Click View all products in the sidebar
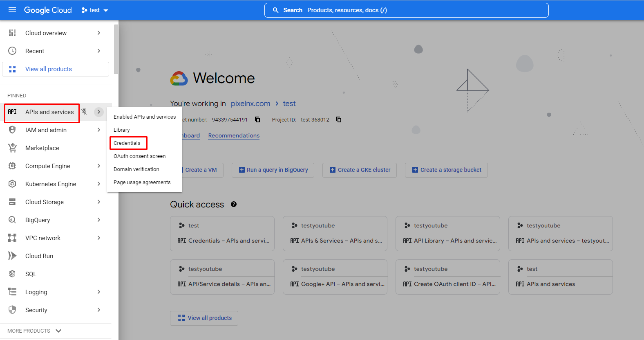Screen dimensions: 644x340 click(x=56, y=69)
